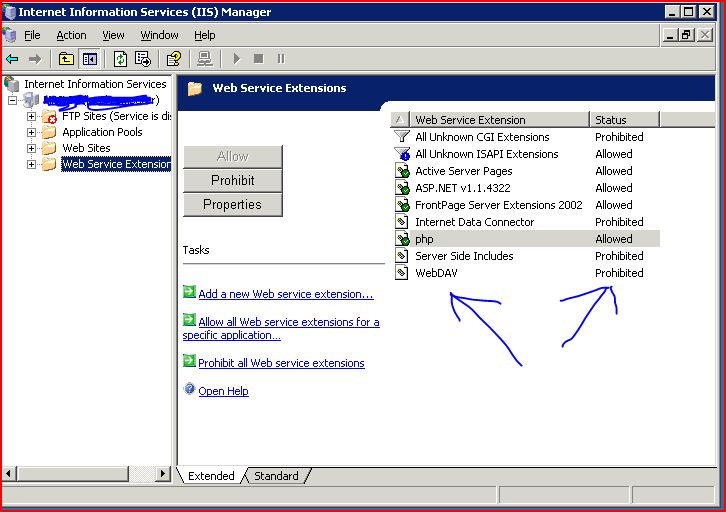Click the Application Pools folder icon
726x512 pixels.
coord(49,132)
